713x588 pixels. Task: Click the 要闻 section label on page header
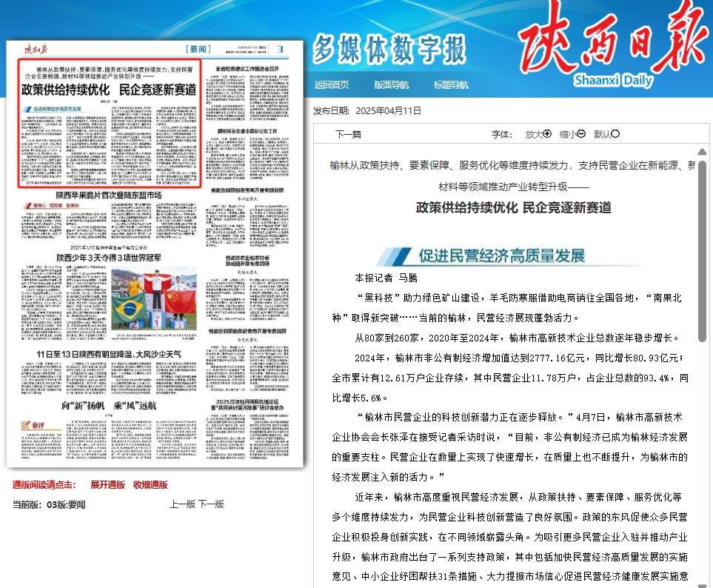pos(198,49)
